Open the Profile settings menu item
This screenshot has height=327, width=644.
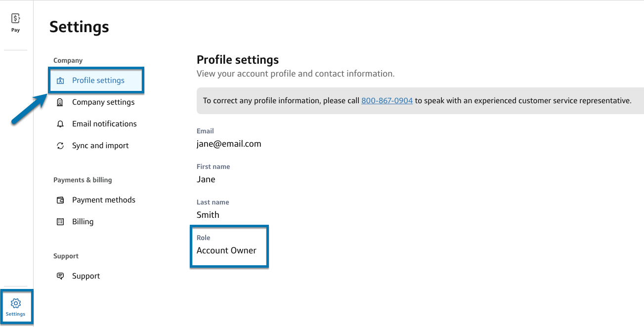click(98, 81)
